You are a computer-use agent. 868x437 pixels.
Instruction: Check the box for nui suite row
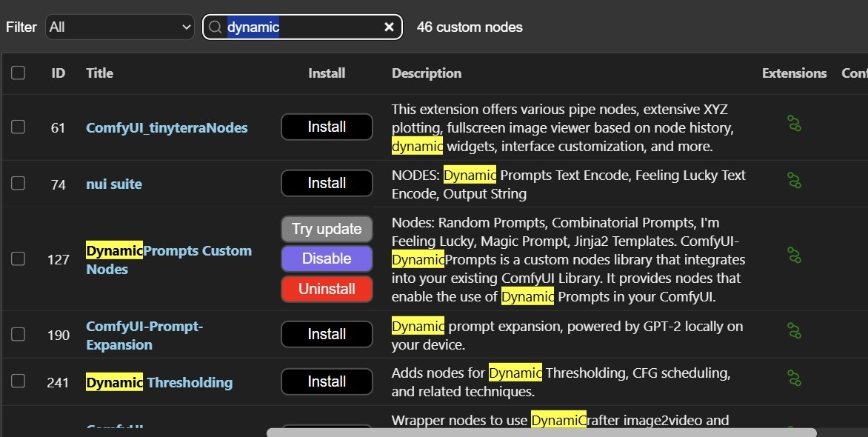19,184
